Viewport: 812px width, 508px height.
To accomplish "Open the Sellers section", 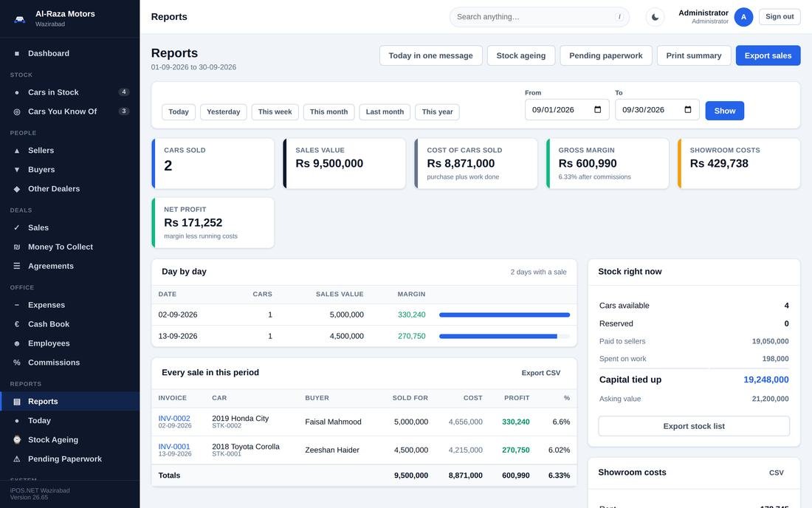I will pyautogui.click(x=70, y=150).
